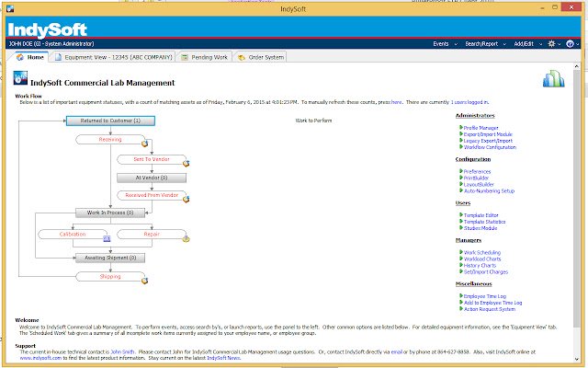
Task: Click the Shipping step icon
Action: pos(144,281)
